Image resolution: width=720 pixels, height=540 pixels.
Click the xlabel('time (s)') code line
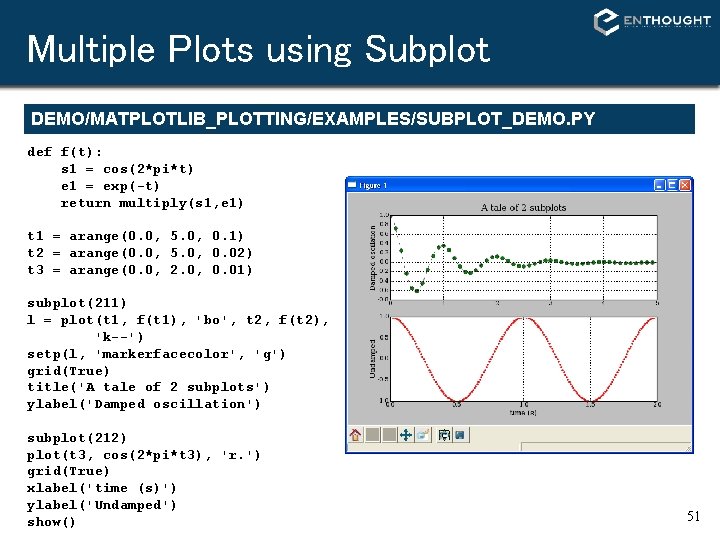tap(101, 488)
